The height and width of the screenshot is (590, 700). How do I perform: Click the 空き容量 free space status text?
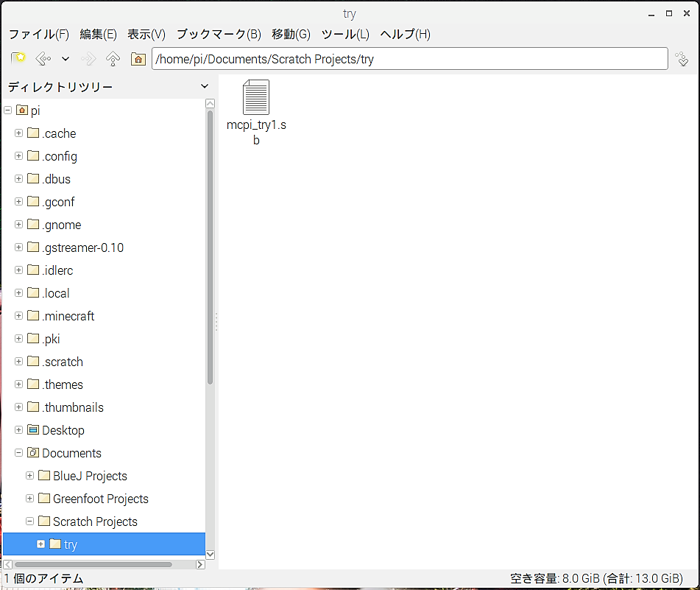(596, 579)
